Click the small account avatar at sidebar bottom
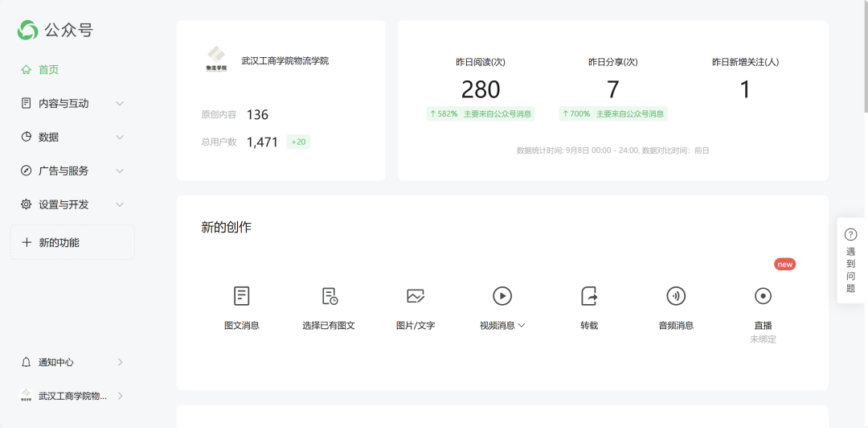The width and height of the screenshot is (868, 428). tap(26, 396)
